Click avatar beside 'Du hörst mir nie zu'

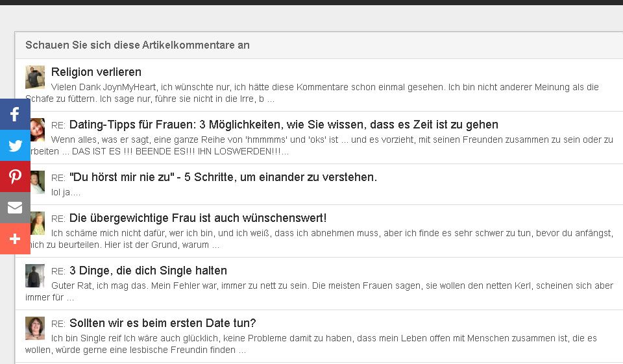pyautogui.click(x=38, y=182)
